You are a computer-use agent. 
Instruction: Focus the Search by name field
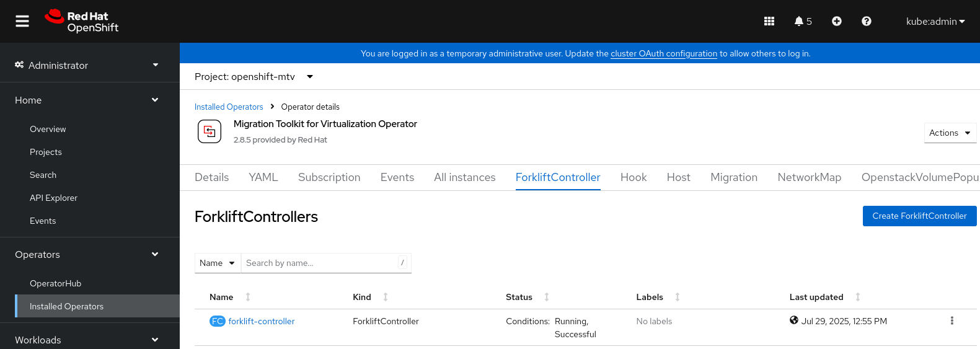coord(319,263)
